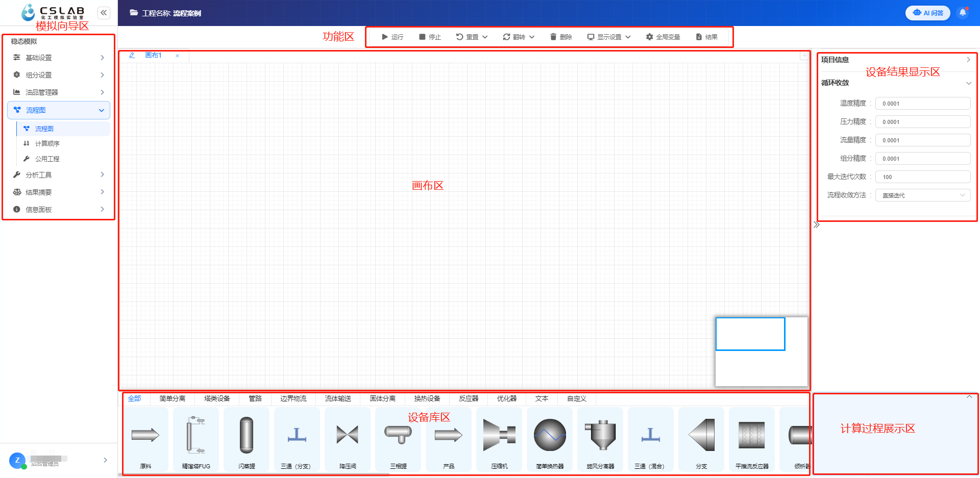Close the 画布1 canvas tab
Viewport: 980px width, 478px height.
coord(177,56)
